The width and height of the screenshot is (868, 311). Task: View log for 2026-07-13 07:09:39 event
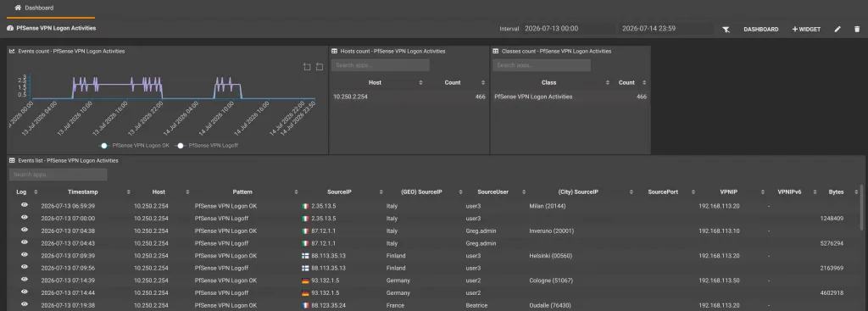[25, 254]
